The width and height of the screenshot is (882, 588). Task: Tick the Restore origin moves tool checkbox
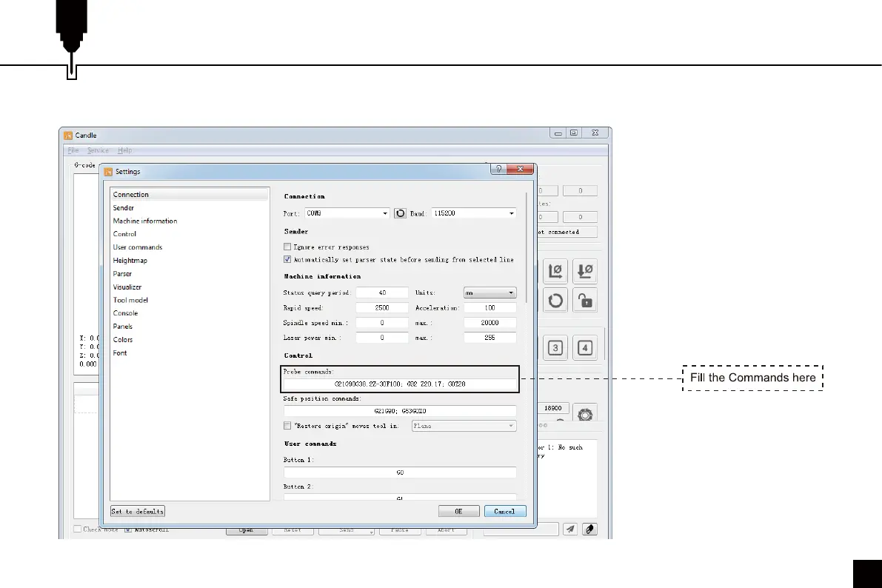point(287,426)
